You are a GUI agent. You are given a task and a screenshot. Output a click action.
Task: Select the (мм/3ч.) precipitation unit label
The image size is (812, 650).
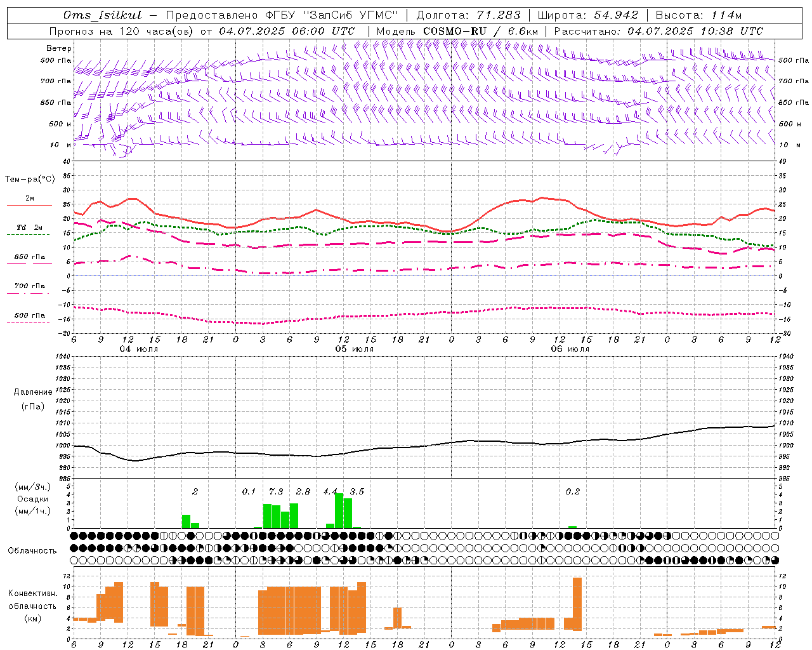tap(33, 487)
